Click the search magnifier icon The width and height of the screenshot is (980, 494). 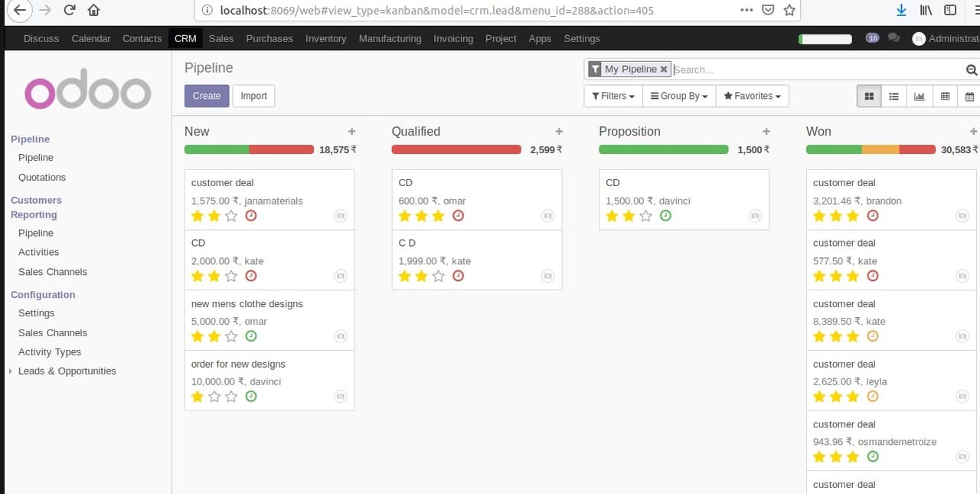pyautogui.click(x=972, y=70)
